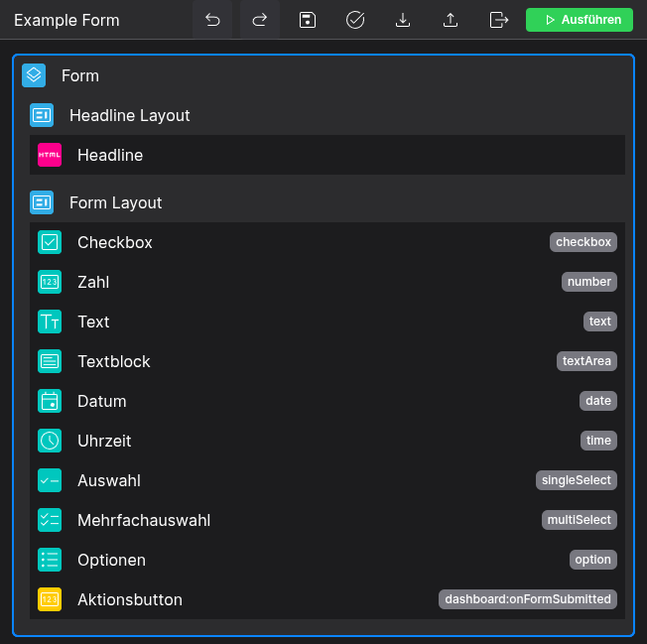The width and height of the screenshot is (647, 644).
Task: Click the pink HTML icon beside Headline
Action: click(50, 155)
